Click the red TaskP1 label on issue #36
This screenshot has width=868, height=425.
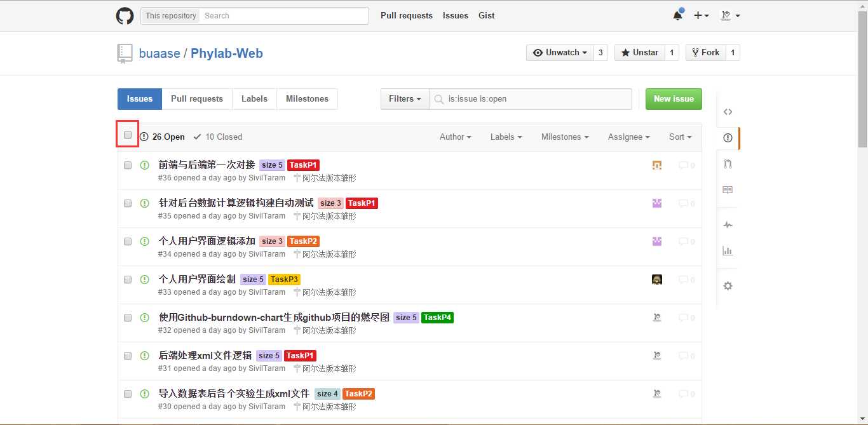click(303, 165)
